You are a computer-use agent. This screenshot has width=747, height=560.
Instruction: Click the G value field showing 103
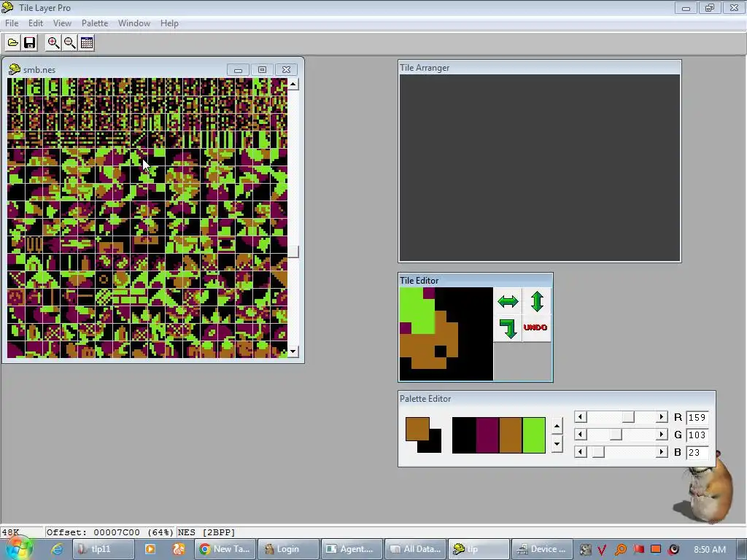pos(697,435)
